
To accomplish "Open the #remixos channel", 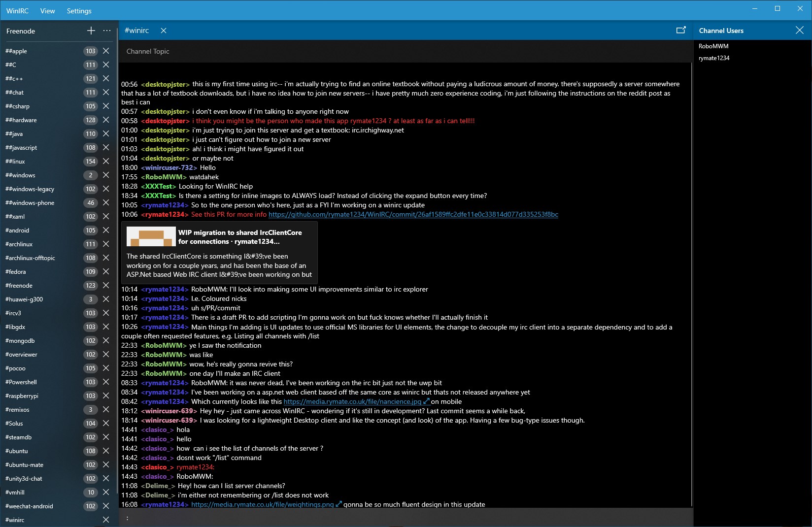I will pos(17,410).
